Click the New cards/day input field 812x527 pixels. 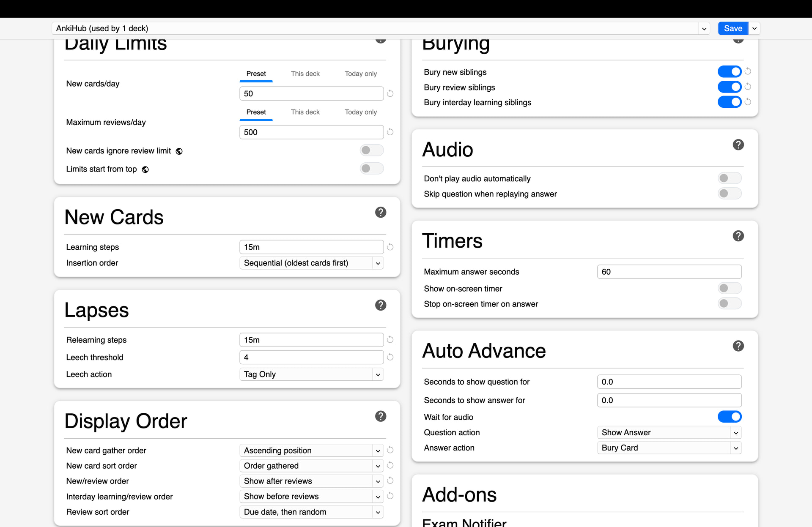tap(312, 93)
